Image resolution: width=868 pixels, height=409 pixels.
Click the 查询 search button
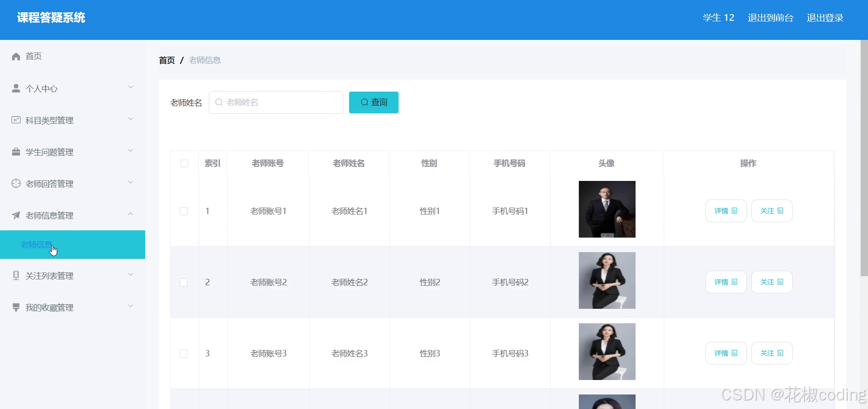[x=373, y=102]
